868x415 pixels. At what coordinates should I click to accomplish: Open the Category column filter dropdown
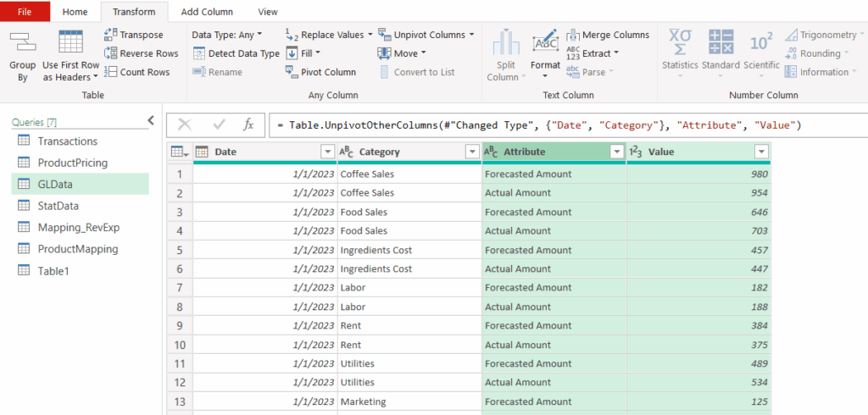[x=472, y=152]
